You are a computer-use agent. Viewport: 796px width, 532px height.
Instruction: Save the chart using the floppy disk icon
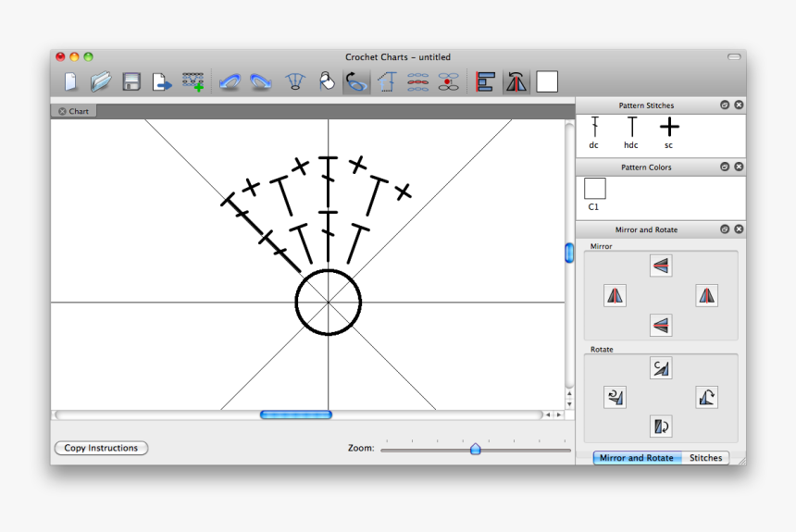[x=131, y=82]
